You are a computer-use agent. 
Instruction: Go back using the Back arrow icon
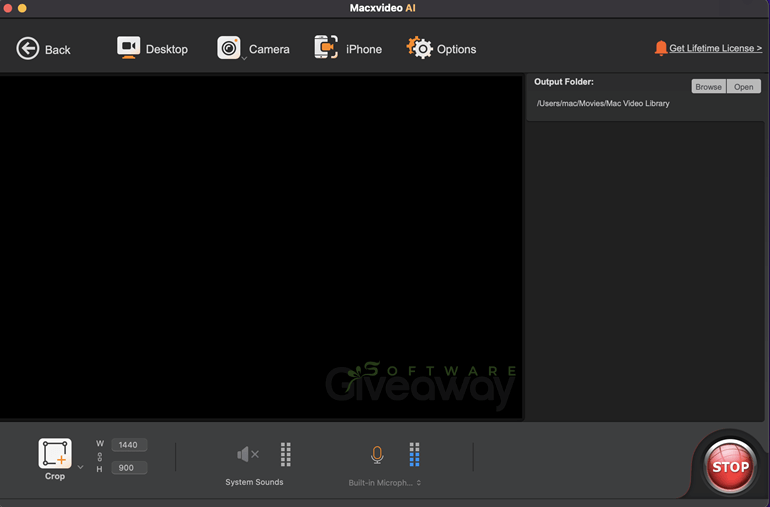tap(28, 49)
